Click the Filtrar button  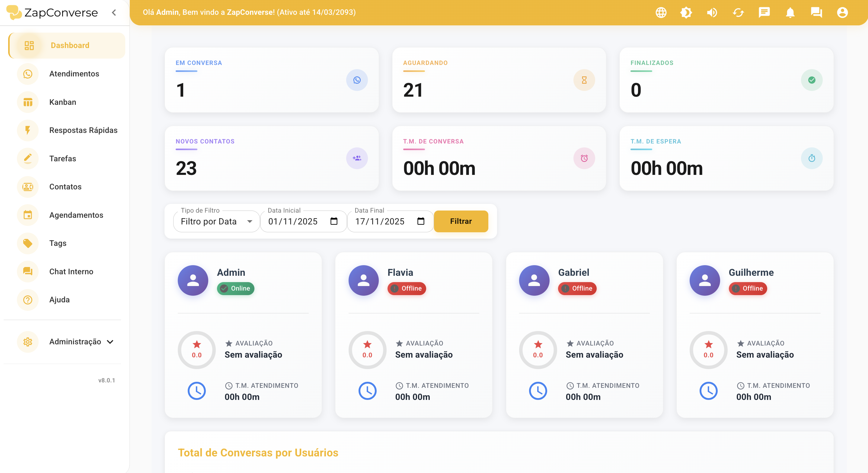coord(461,221)
